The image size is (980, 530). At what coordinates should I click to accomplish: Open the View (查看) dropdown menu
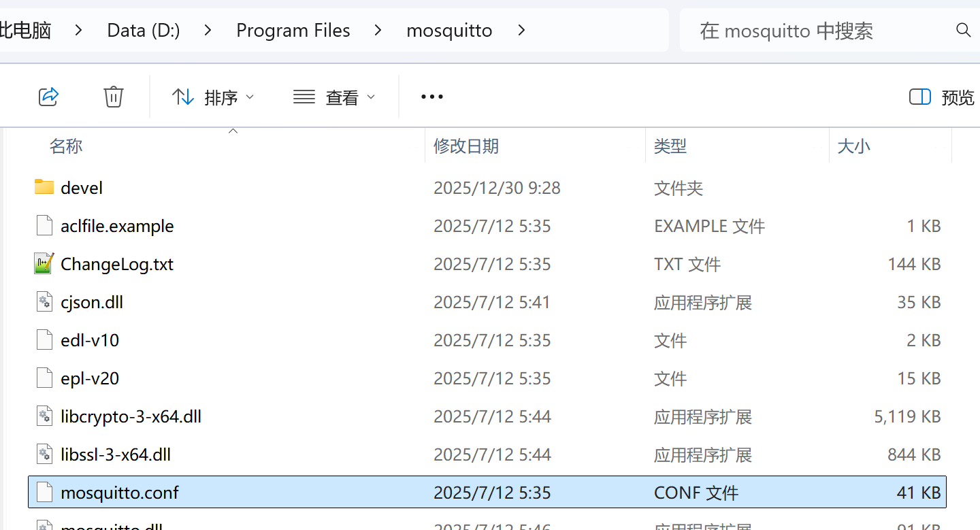(334, 97)
